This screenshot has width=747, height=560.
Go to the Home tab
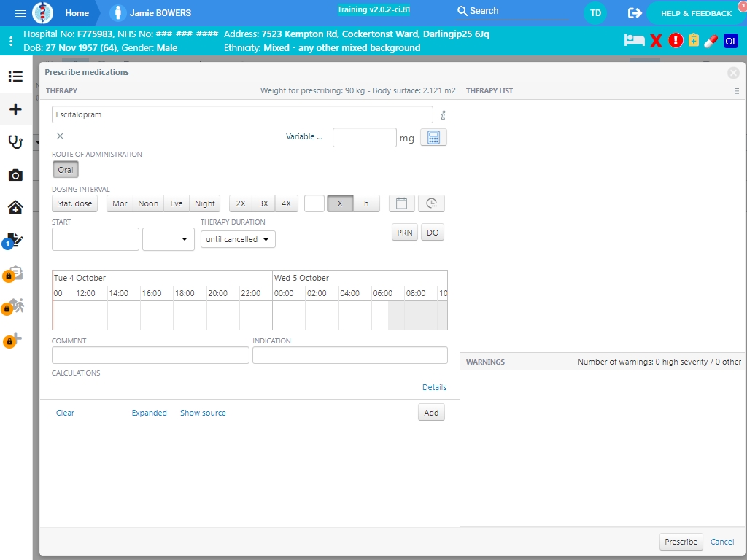tap(77, 13)
